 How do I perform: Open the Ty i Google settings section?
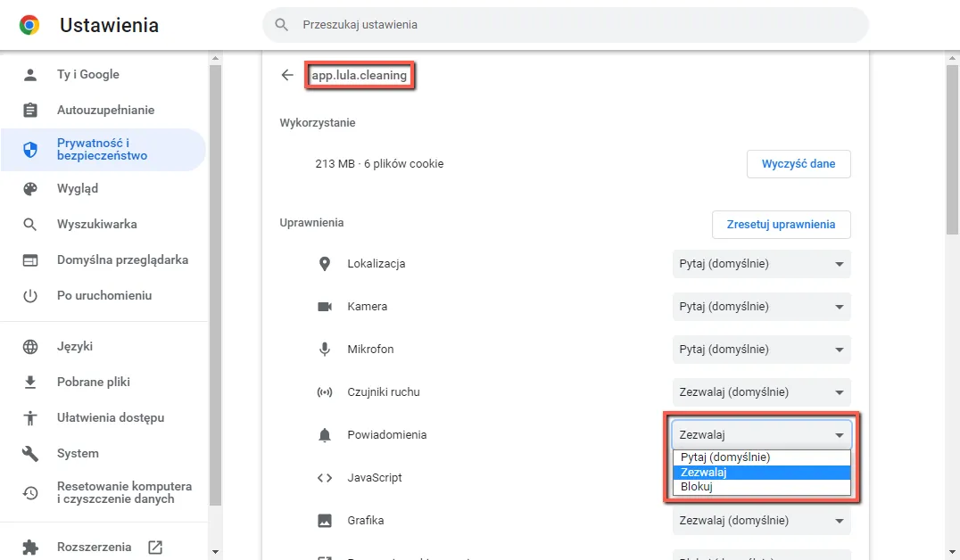(103, 75)
